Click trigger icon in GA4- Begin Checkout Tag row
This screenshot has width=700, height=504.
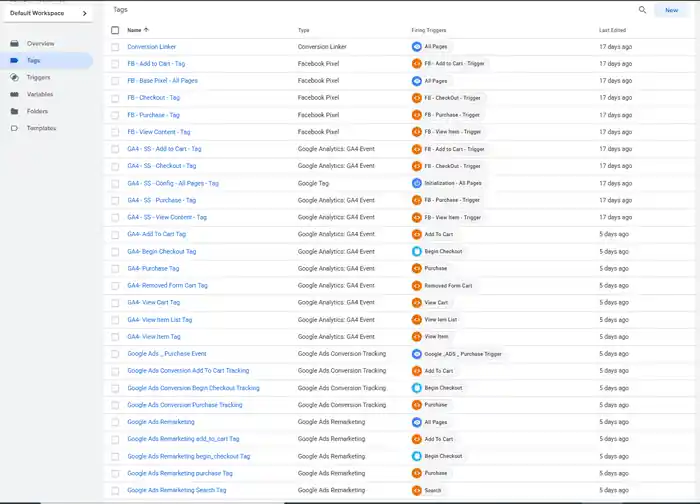coord(417,251)
